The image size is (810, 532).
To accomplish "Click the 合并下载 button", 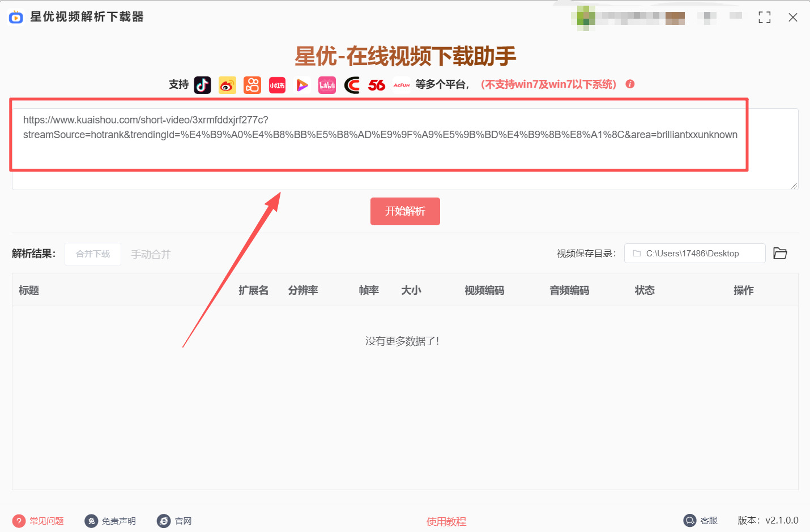I will point(93,254).
